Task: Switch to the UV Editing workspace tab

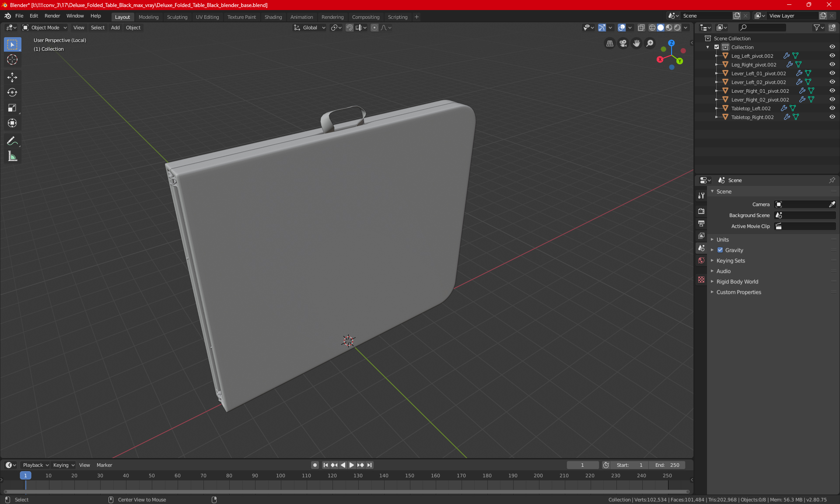Action: click(x=207, y=17)
